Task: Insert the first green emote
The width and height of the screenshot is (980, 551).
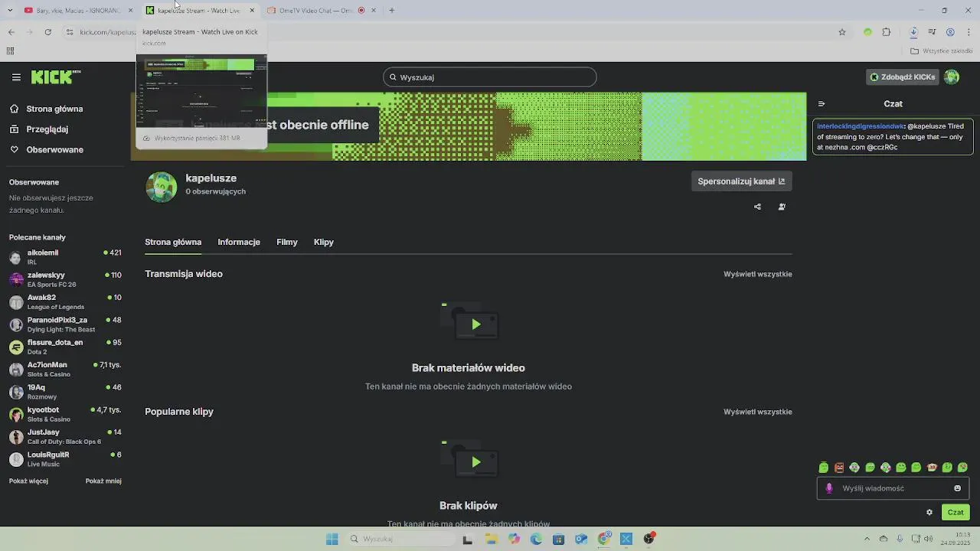Action: (x=824, y=468)
